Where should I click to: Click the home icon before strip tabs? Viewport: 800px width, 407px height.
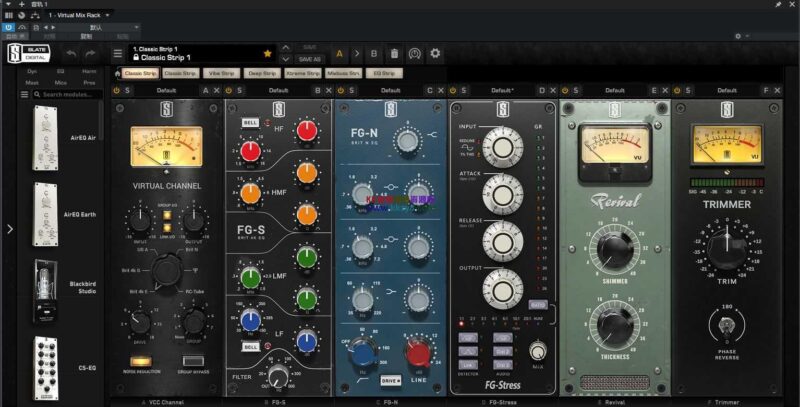tap(117, 73)
